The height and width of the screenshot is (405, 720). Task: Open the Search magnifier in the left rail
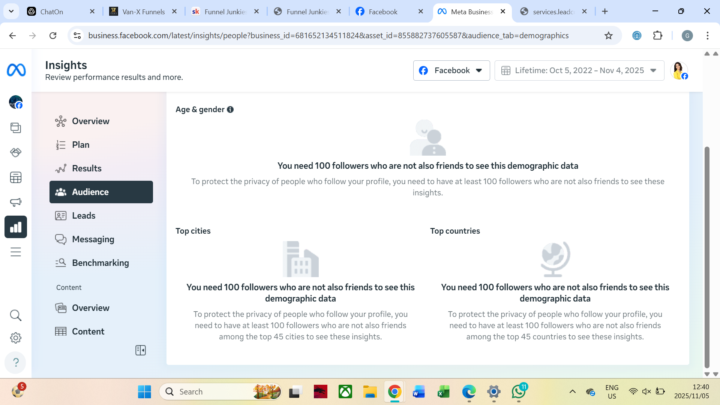click(16, 315)
